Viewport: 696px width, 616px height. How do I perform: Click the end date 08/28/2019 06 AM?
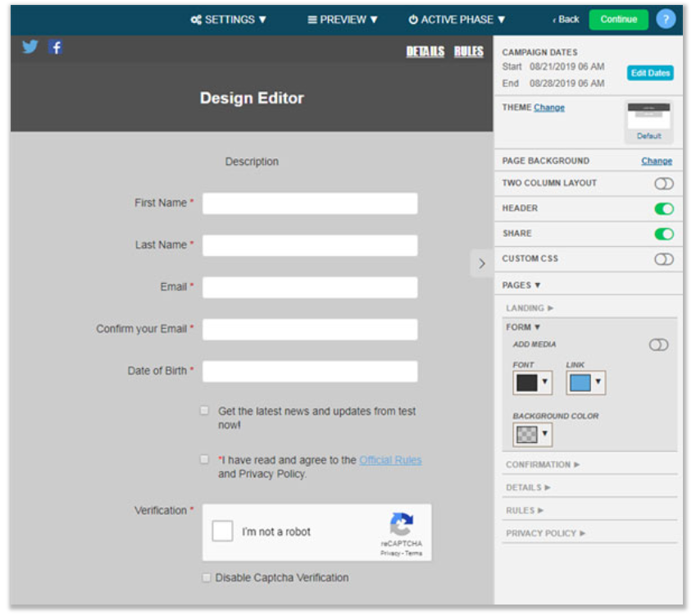[566, 83]
